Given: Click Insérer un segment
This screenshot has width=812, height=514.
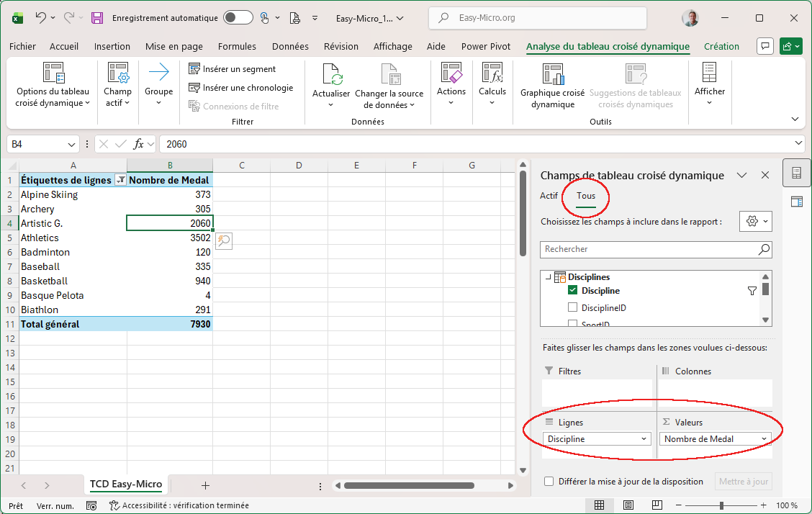Looking at the screenshot, I should coord(232,69).
